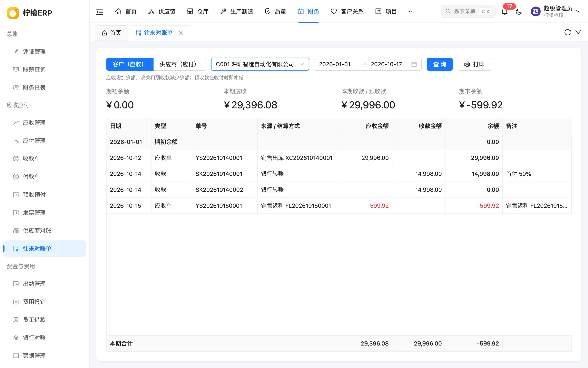Screen dimensions: 588x368
Task: Select the 供应商（应付）segment option
Action: [180, 64]
